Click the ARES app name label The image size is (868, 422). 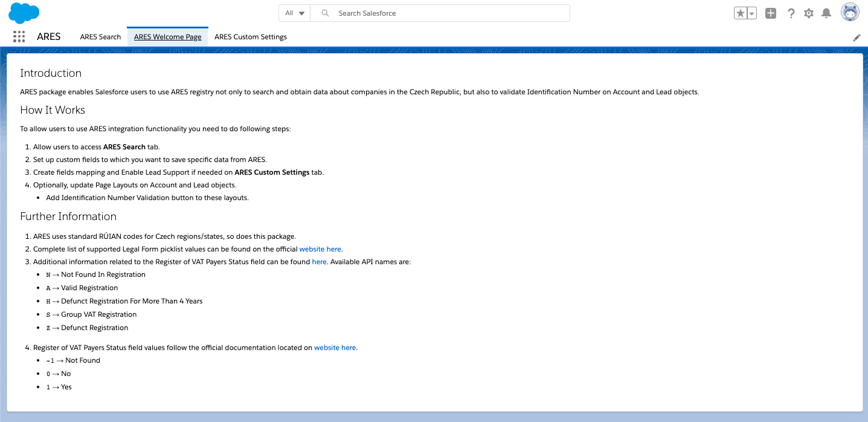(x=48, y=37)
